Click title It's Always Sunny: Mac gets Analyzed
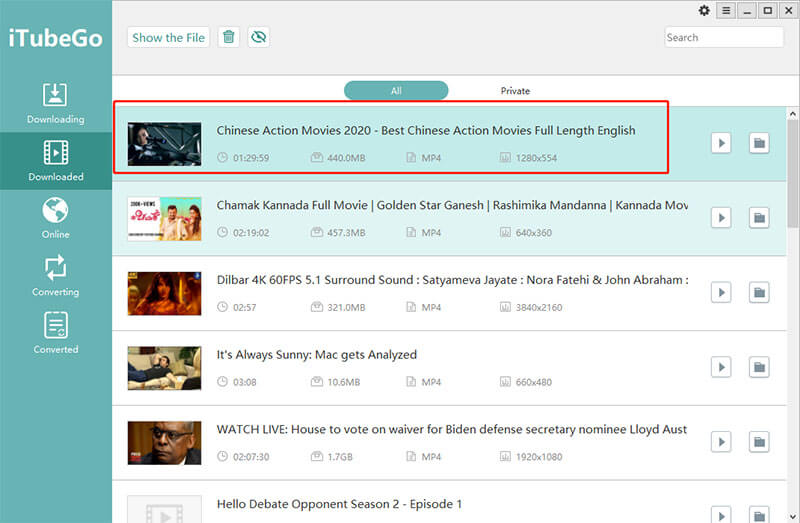 [x=316, y=355]
